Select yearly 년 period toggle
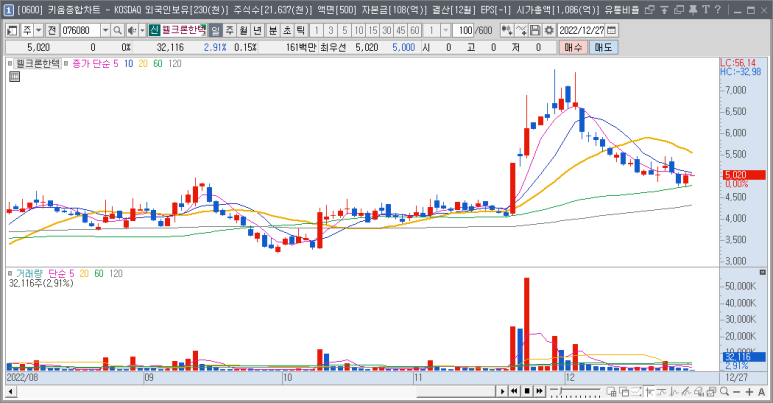Screen dimensions: 773x403 point(257,31)
